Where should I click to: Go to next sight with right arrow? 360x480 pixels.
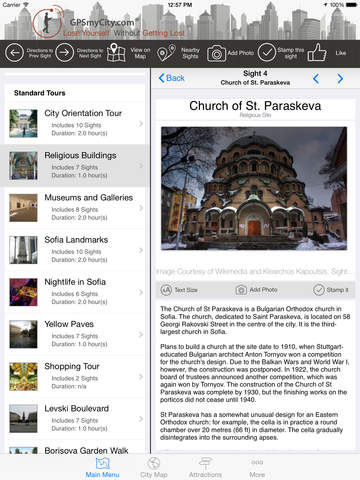(x=340, y=78)
